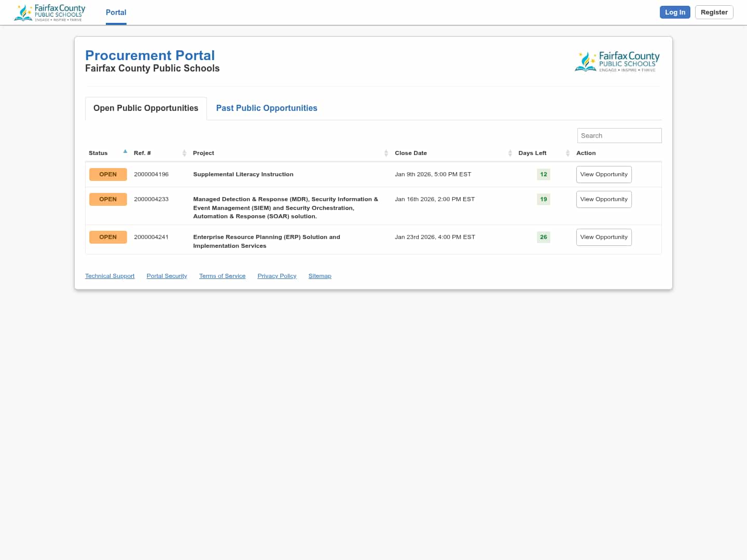
Task: Open the Portal Security link
Action: (x=167, y=276)
